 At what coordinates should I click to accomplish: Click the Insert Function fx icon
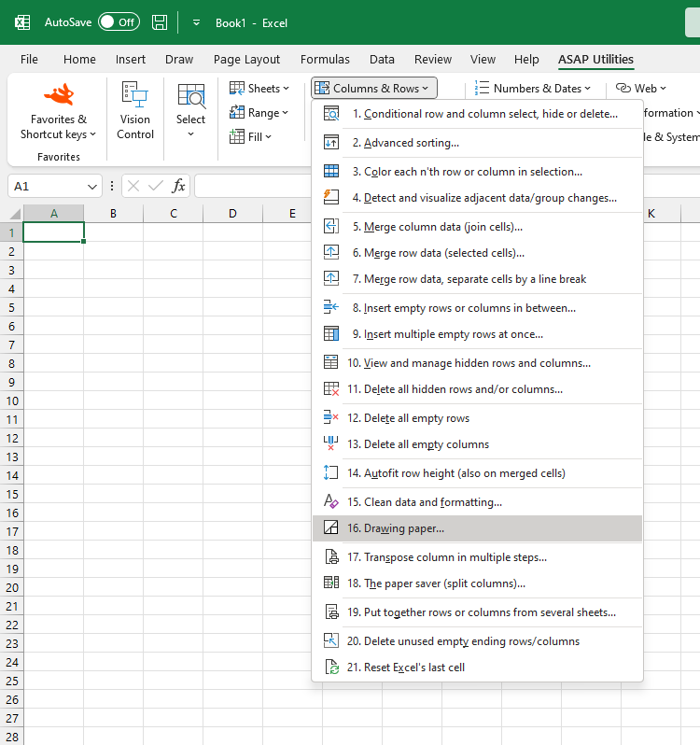pyautogui.click(x=178, y=186)
